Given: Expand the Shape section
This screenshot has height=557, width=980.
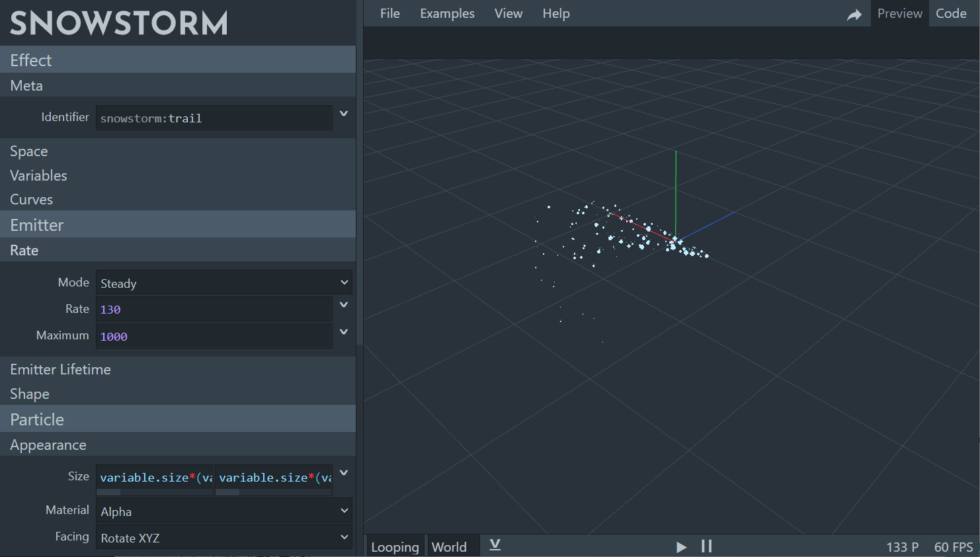Looking at the screenshot, I should (178, 394).
